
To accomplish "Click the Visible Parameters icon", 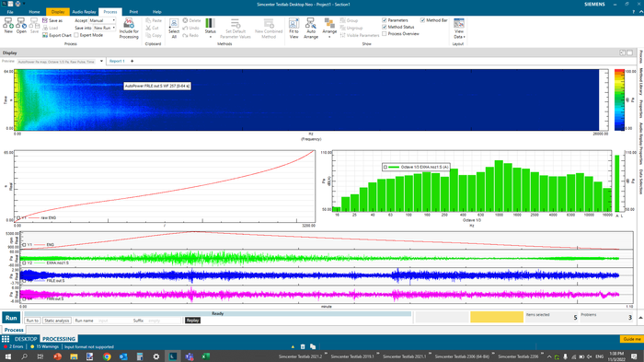I will click(342, 35).
